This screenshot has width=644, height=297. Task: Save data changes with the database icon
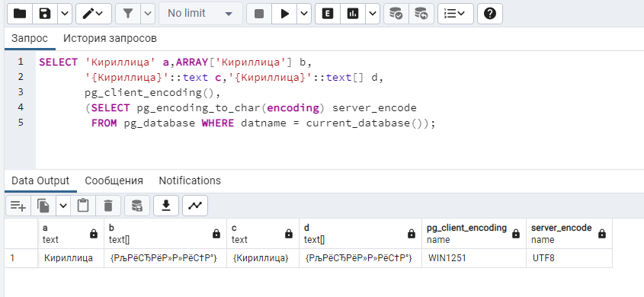pyautogui.click(x=137, y=206)
